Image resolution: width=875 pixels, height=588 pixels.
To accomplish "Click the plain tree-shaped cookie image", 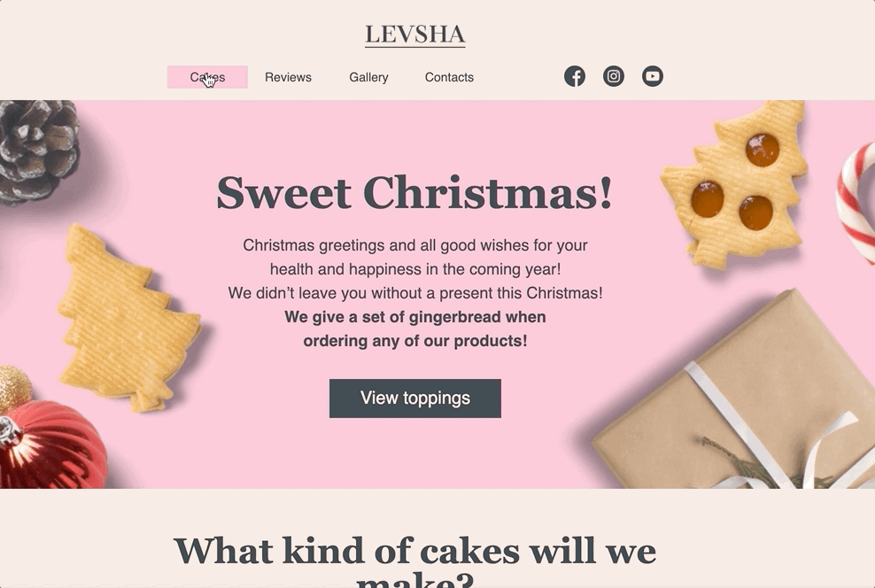I will coord(129,318).
